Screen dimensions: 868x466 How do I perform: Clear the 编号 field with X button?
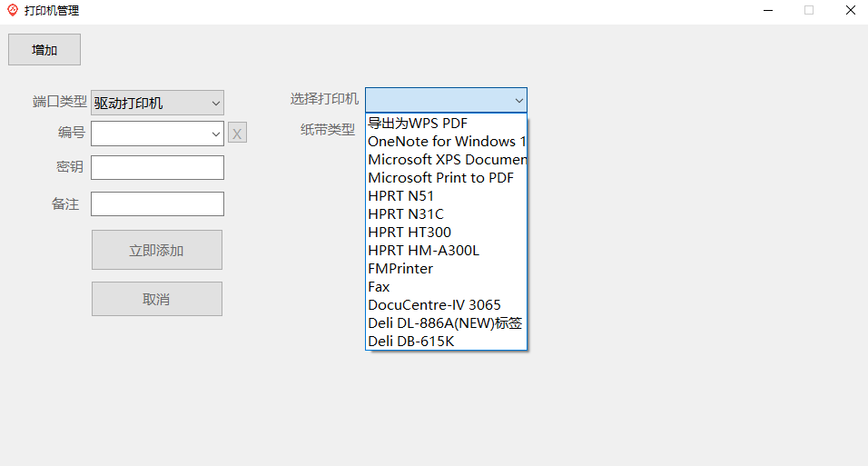pyautogui.click(x=237, y=133)
